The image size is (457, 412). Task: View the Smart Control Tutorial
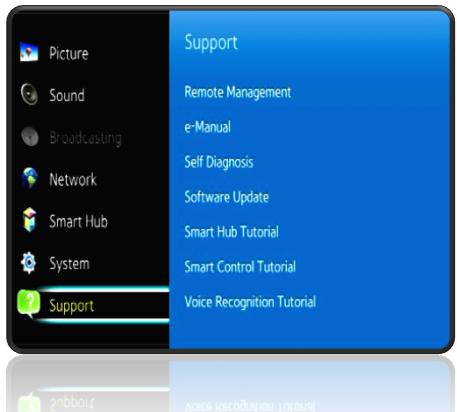coord(240,267)
